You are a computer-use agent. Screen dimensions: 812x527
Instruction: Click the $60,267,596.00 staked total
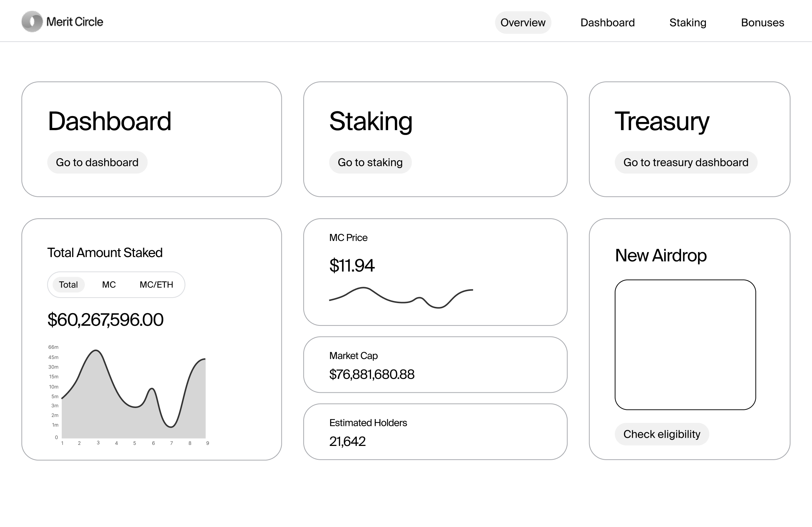click(105, 320)
